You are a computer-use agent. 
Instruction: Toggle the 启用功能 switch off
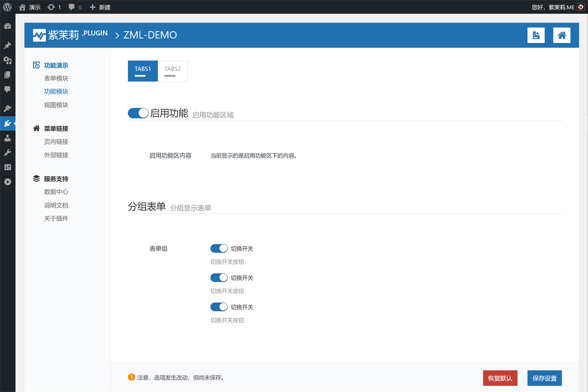tap(138, 113)
